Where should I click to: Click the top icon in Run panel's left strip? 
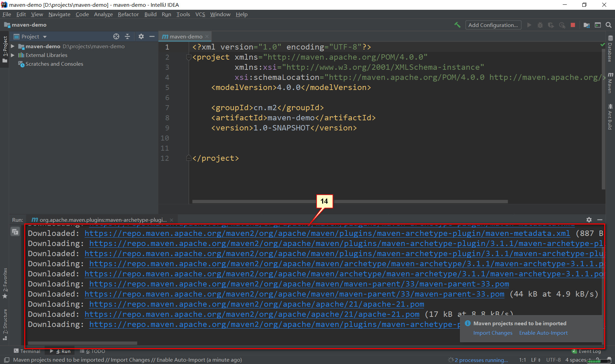point(15,232)
